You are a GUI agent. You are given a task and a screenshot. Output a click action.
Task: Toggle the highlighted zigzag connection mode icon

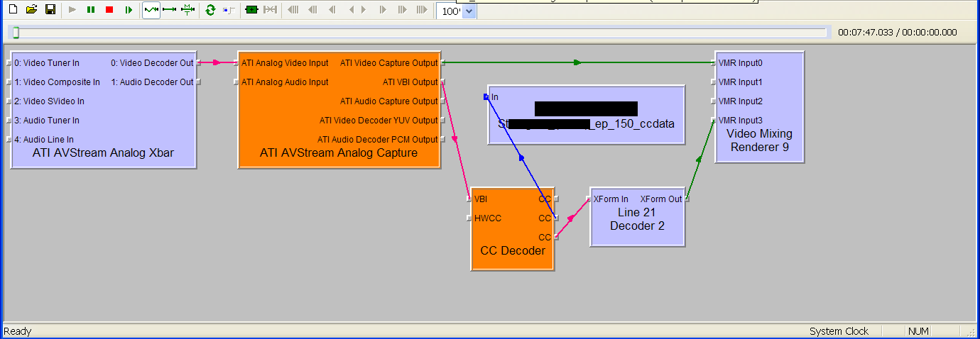(x=151, y=10)
